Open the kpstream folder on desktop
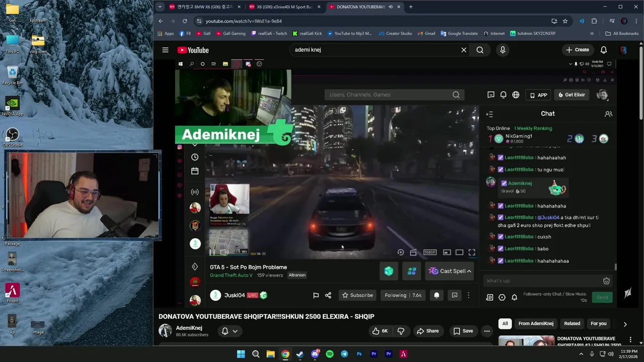This screenshot has width=644, height=362. [38, 12]
